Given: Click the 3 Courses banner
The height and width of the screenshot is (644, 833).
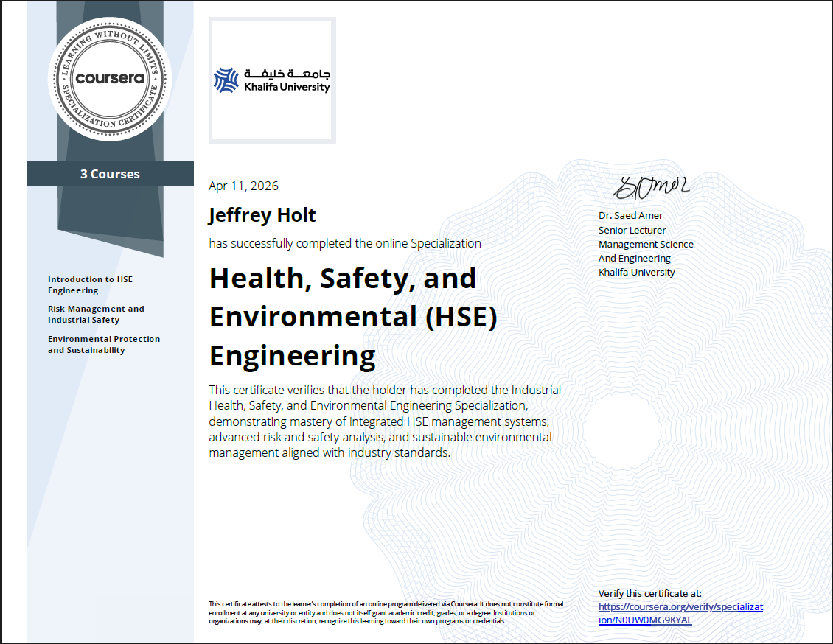Looking at the screenshot, I should [x=109, y=174].
